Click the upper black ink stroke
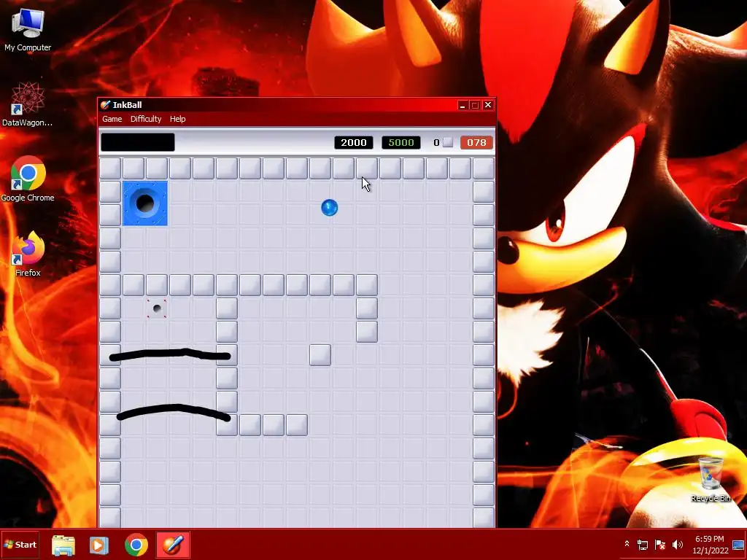The height and width of the screenshot is (560, 747). coord(170,355)
